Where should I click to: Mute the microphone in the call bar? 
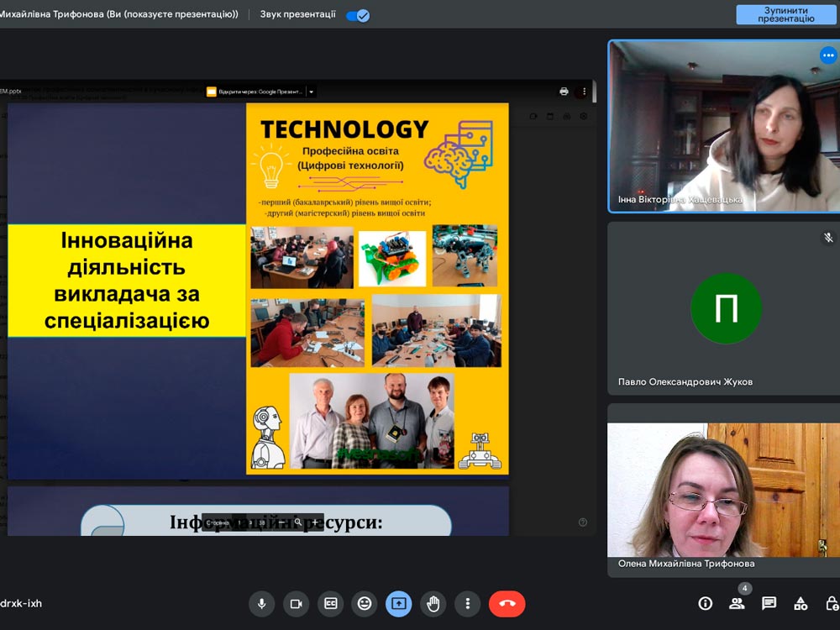(261, 603)
